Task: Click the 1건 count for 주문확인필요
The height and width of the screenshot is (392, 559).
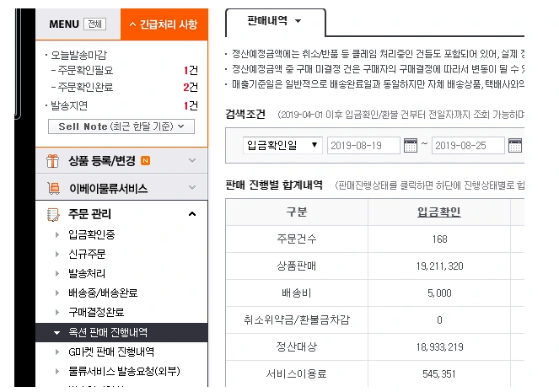Action: [x=191, y=70]
